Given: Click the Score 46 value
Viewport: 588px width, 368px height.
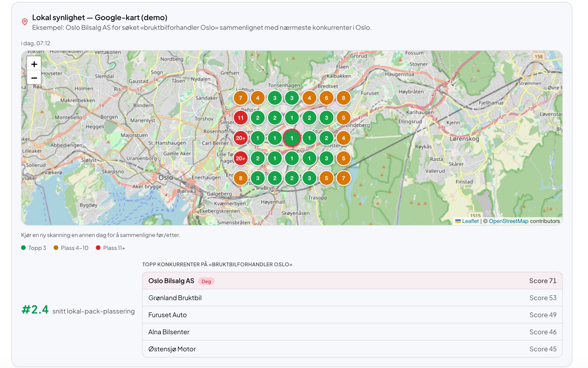Looking at the screenshot, I should (543, 332).
